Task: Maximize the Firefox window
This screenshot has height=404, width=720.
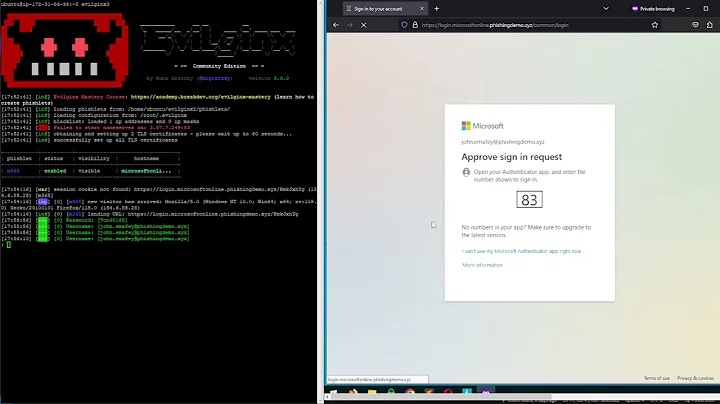Action: (x=706, y=9)
